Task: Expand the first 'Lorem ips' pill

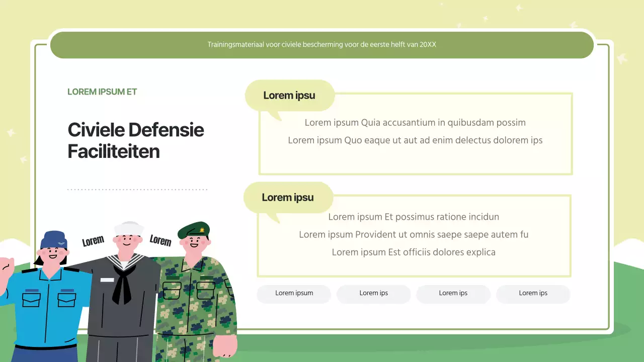Action: click(373, 294)
